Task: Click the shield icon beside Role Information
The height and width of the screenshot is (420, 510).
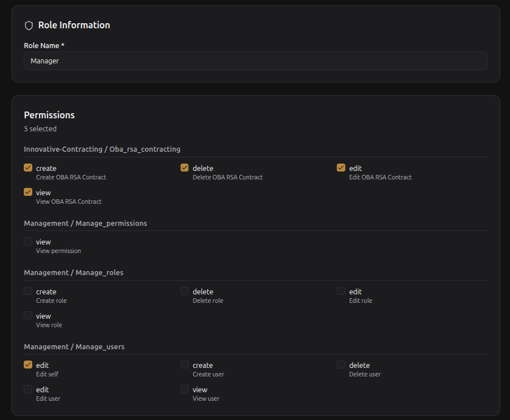Action: coord(29,25)
